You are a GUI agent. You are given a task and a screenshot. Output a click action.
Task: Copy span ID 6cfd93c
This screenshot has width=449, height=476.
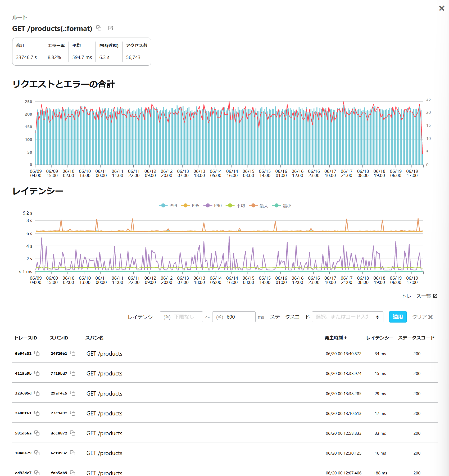coord(73,453)
